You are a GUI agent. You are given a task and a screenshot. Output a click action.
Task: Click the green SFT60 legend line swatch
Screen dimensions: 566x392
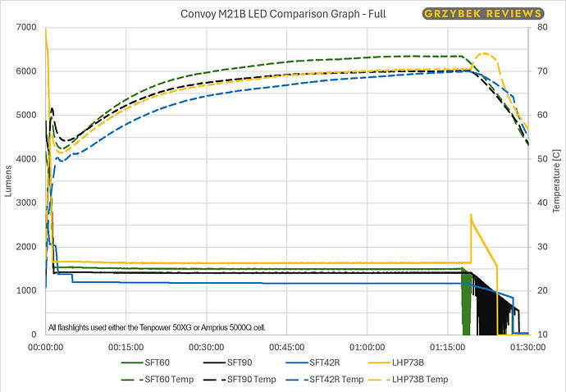(x=132, y=362)
